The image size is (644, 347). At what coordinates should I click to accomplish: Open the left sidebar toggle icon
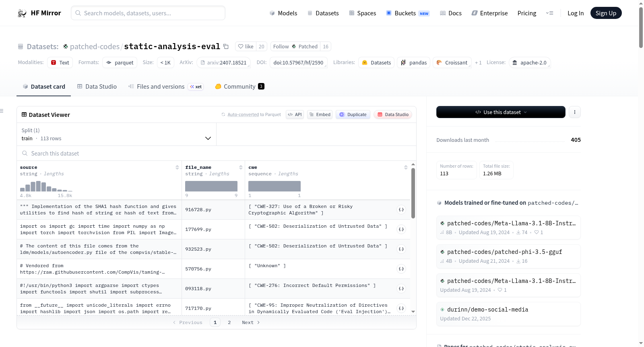pyautogui.click(x=2, y=111)
